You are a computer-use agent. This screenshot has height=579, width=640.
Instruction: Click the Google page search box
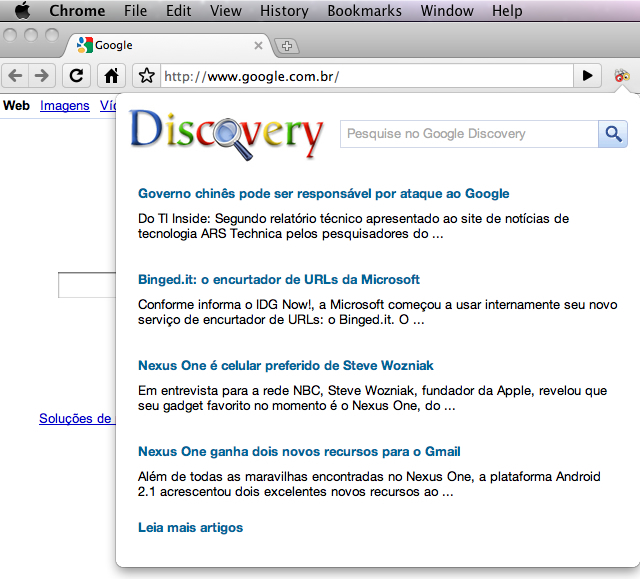pos(87,285)
